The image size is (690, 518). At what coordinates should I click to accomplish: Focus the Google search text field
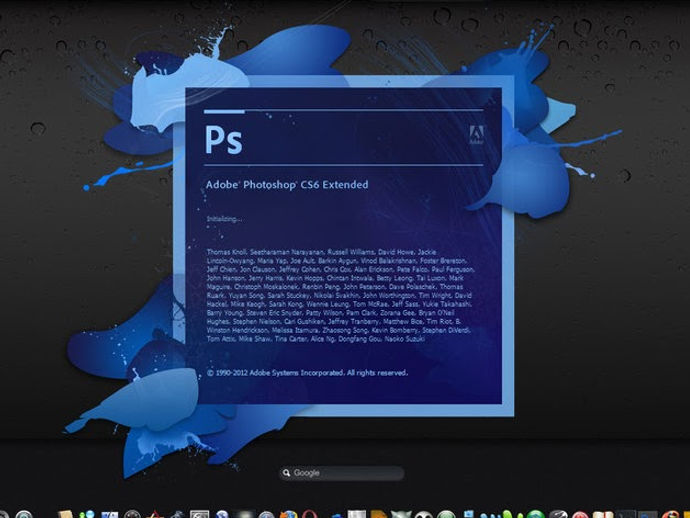point(341,473)
